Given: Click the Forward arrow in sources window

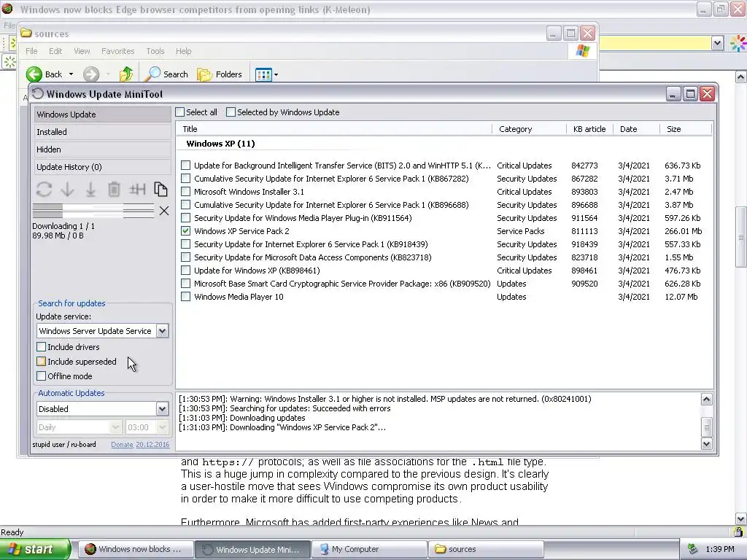Looking at the screenshot, I should click(x=91, y=74).
